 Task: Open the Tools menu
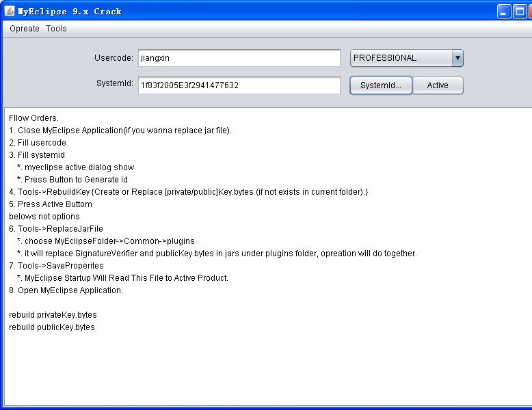[x=56, y=29]
